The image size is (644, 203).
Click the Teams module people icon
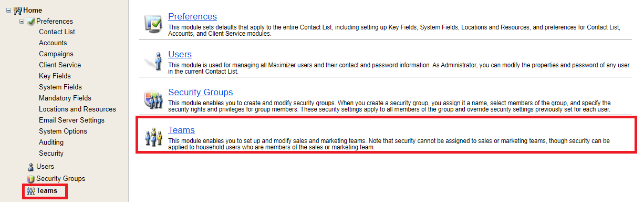pyautogui.click(x=153, y=137)
